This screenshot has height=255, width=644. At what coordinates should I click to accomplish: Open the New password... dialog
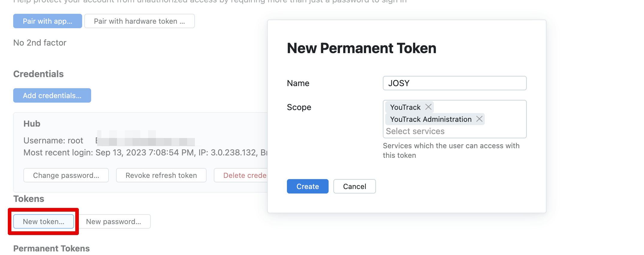tap(114, 221)
